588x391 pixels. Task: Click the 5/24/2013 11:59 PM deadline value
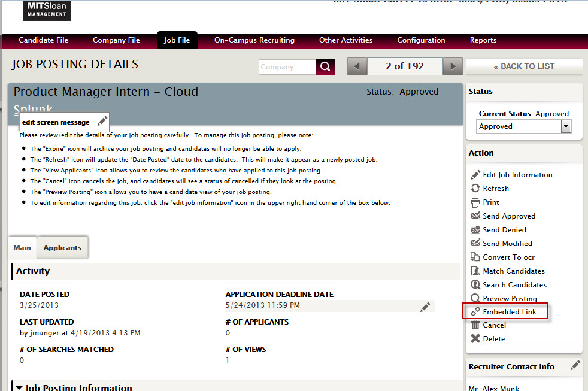[262, 305]
